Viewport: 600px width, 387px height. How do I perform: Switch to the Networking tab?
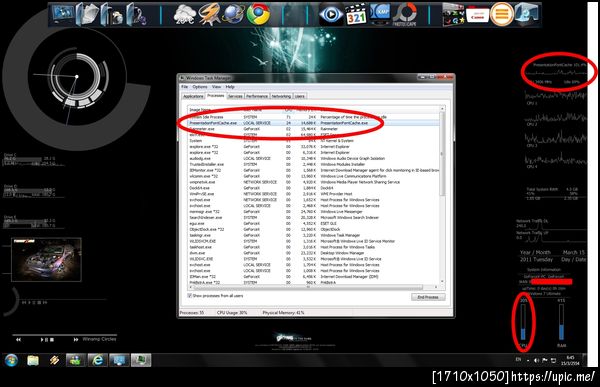[x=281, y=96]
